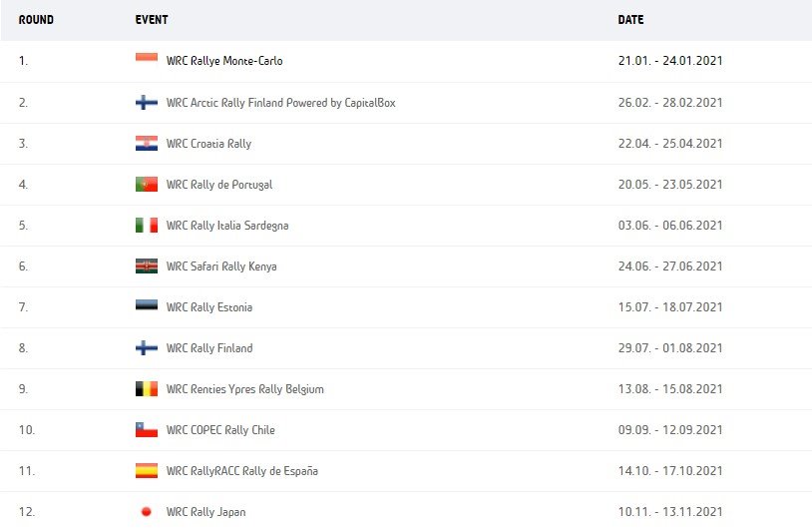
Task: Click the Belgium flag icon
Action: [x=147, y=388]
